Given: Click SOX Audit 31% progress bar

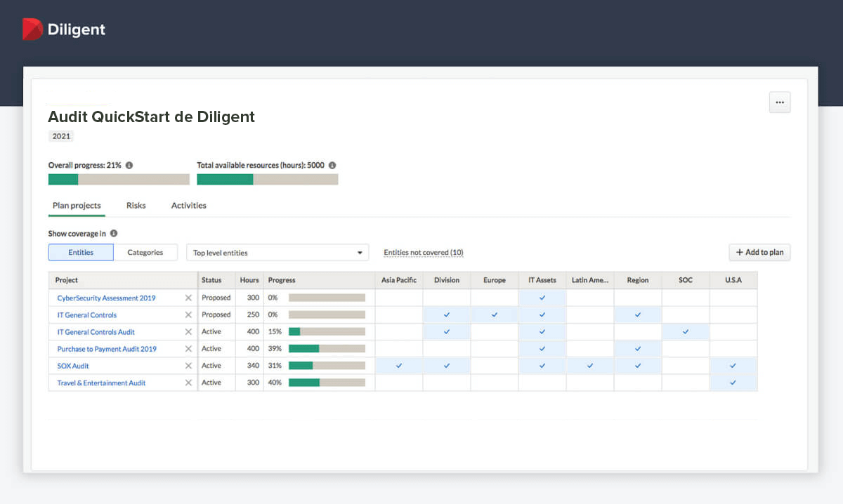Looking at the screenshot, I should click(x=327, y=366).
